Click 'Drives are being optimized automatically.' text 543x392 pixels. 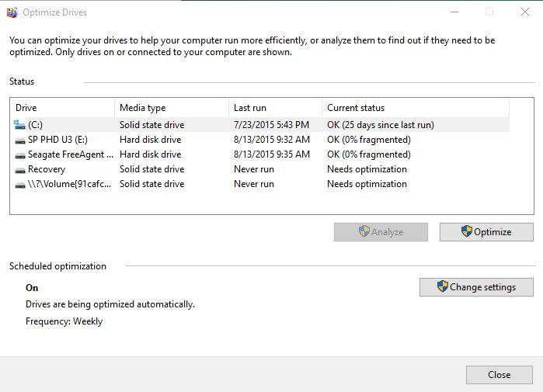[110, 304]
